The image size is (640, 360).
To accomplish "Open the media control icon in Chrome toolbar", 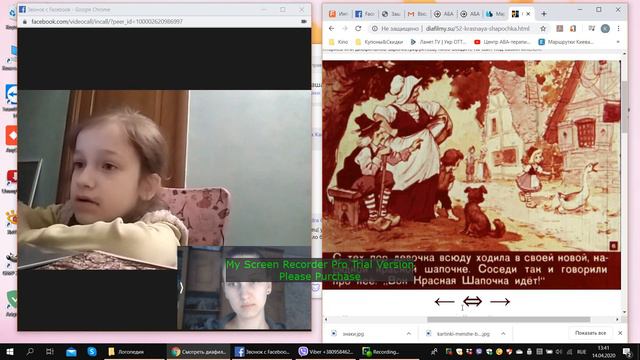I will click(x=591, y=28).
